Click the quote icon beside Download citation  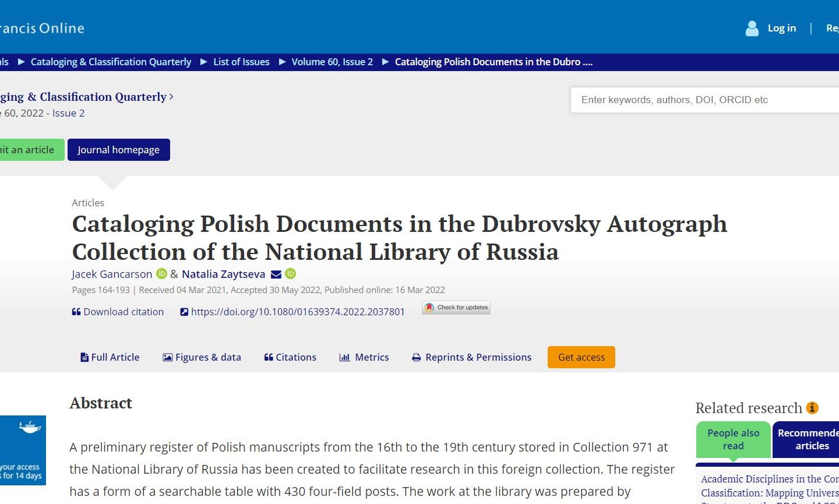tap(76, 312)
